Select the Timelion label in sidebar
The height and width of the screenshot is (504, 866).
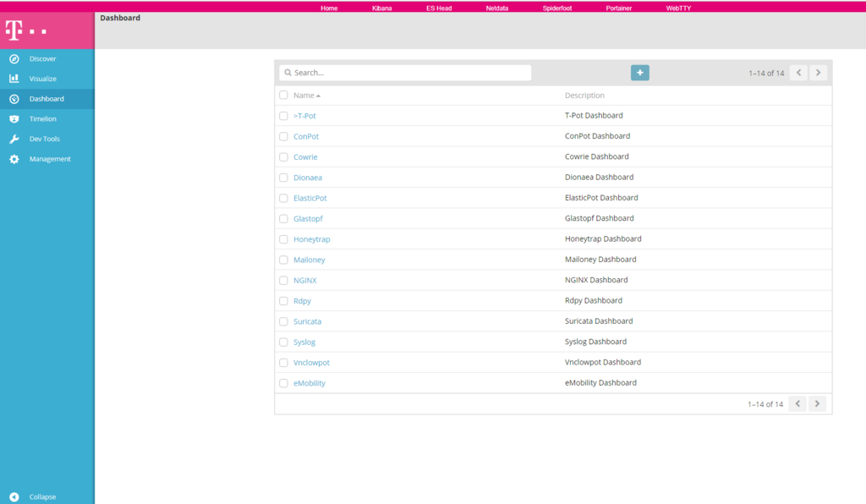42,118
